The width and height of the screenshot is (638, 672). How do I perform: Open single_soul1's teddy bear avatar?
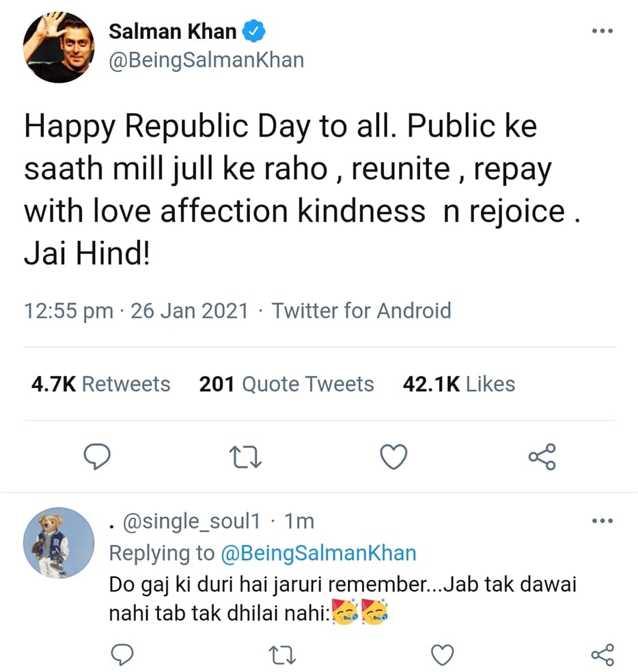click(59, 543)
